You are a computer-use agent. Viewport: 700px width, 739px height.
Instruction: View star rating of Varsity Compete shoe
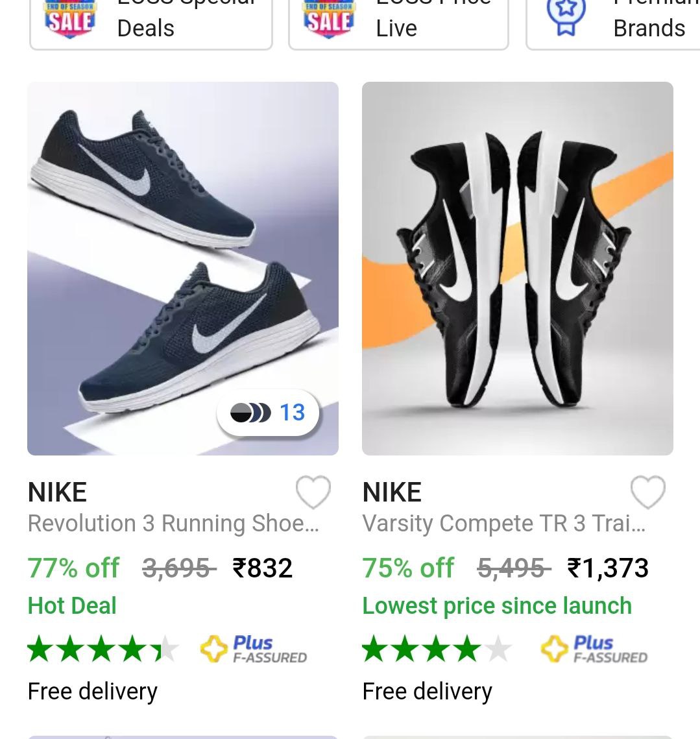click(x=437, y=649)
